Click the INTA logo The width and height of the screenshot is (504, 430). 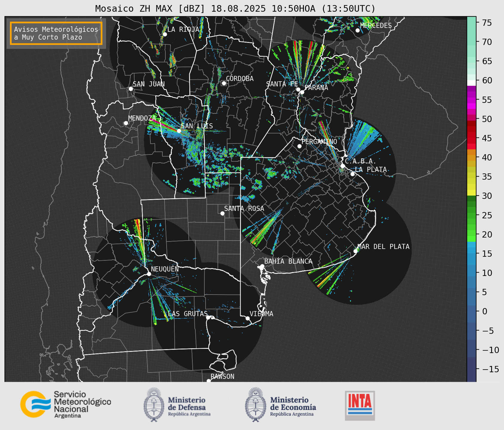(x=360, y=405)
